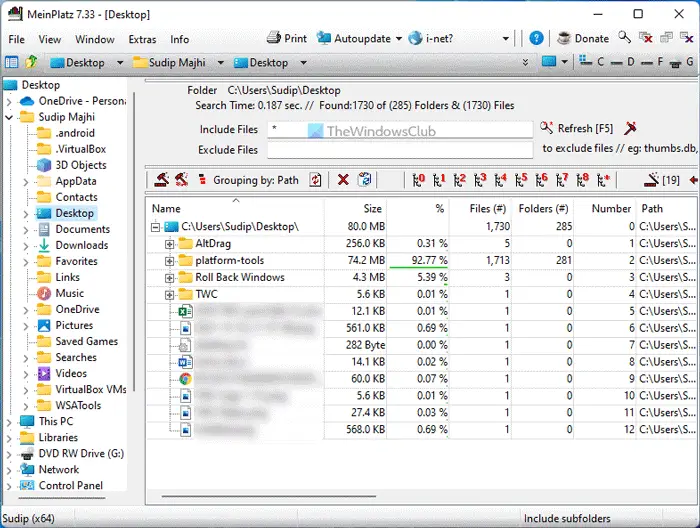700x528 pixels.
Task: Click the red X delete icon
Action: [x=343, y=180]
